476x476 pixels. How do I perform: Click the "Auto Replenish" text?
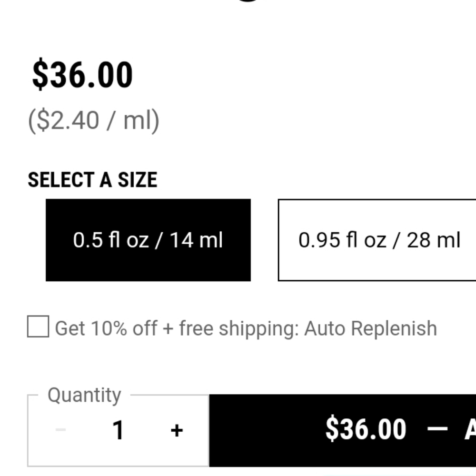click(x=370, y=328)
